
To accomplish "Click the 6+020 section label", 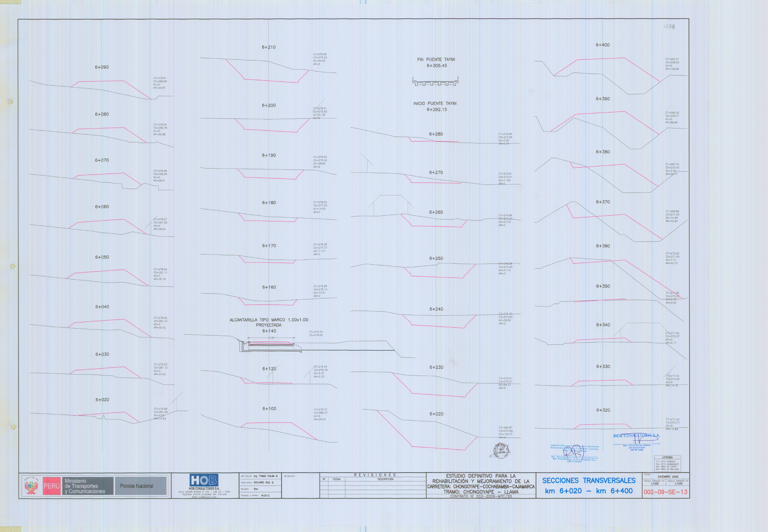I will click(102, 400).
